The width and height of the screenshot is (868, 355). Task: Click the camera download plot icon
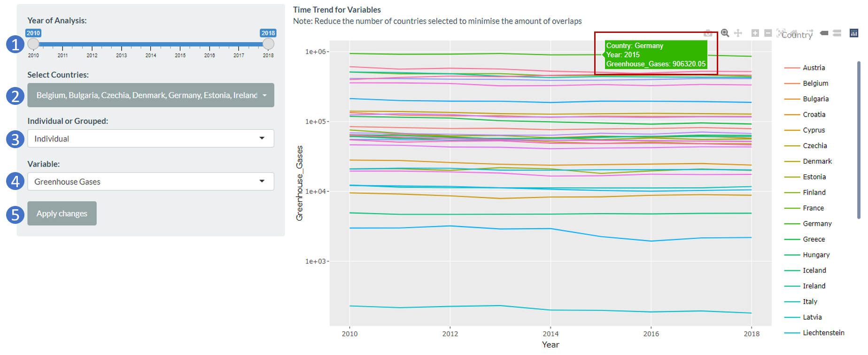pos(708,33)
